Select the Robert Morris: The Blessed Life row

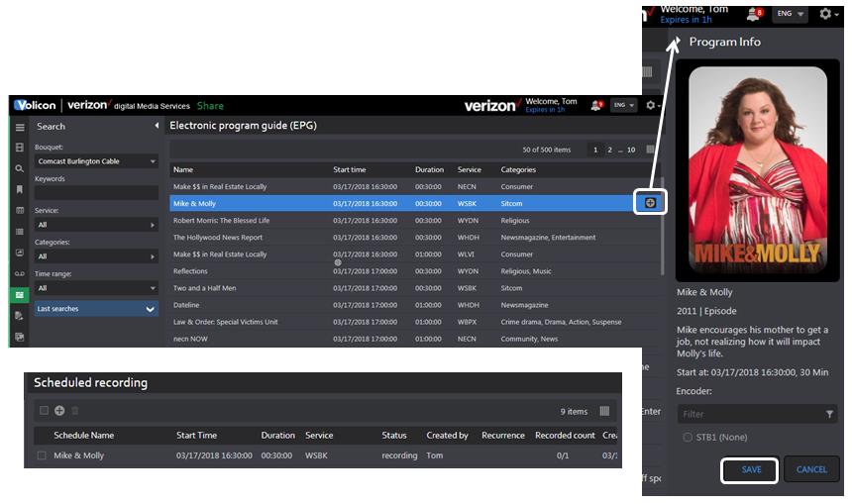pos(415,221)
